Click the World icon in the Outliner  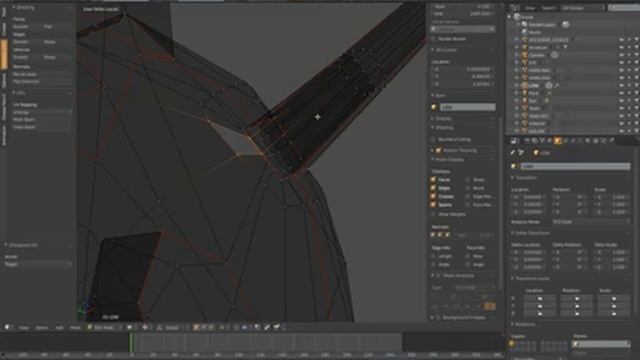coord(524,32)
